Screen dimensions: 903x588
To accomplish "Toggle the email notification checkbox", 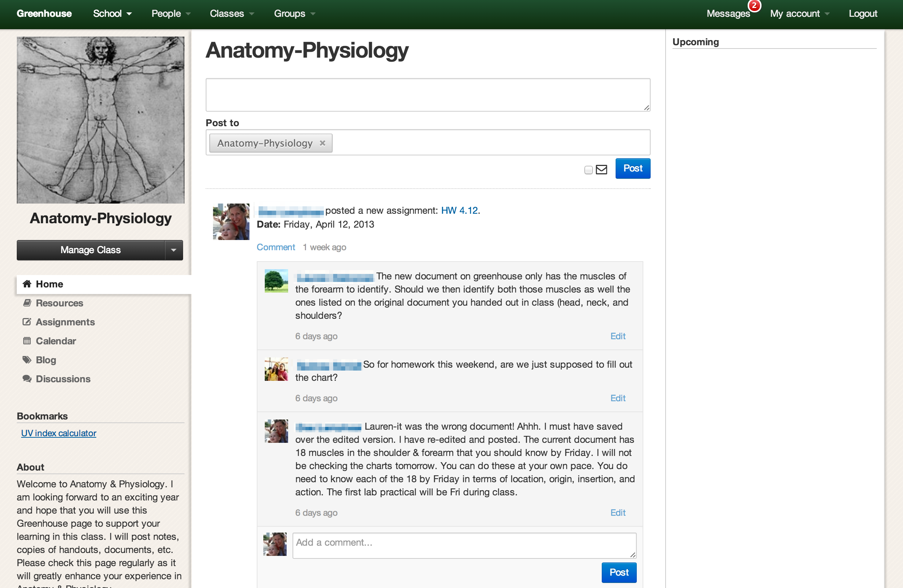I will (589, 170).
